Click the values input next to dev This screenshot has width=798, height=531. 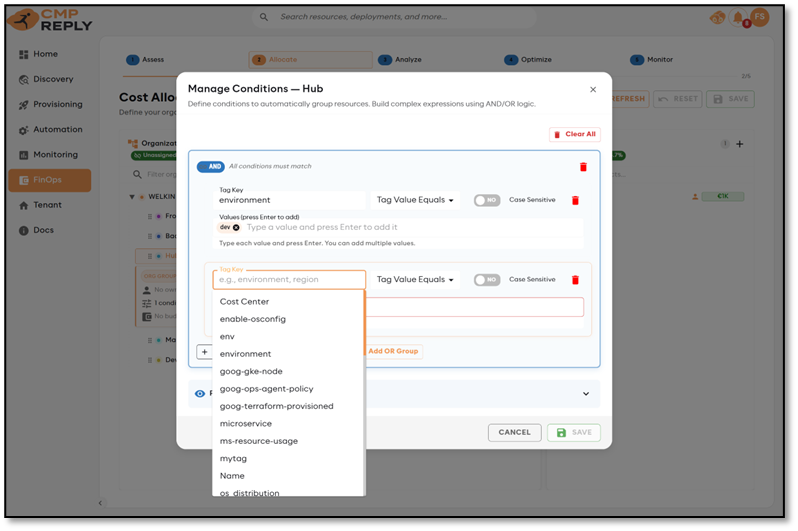coord(410,228)
